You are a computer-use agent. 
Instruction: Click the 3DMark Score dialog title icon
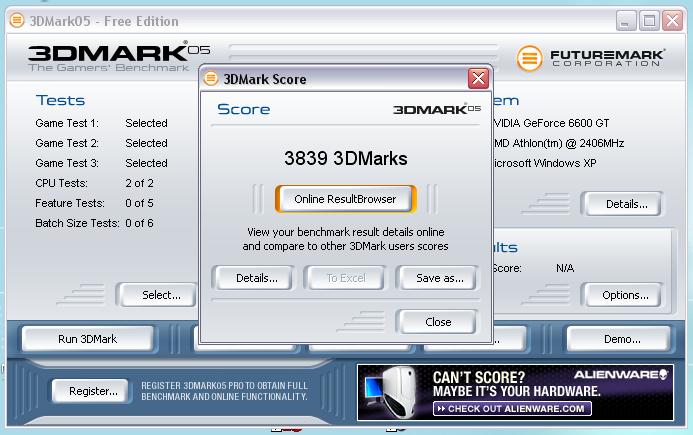211,79
